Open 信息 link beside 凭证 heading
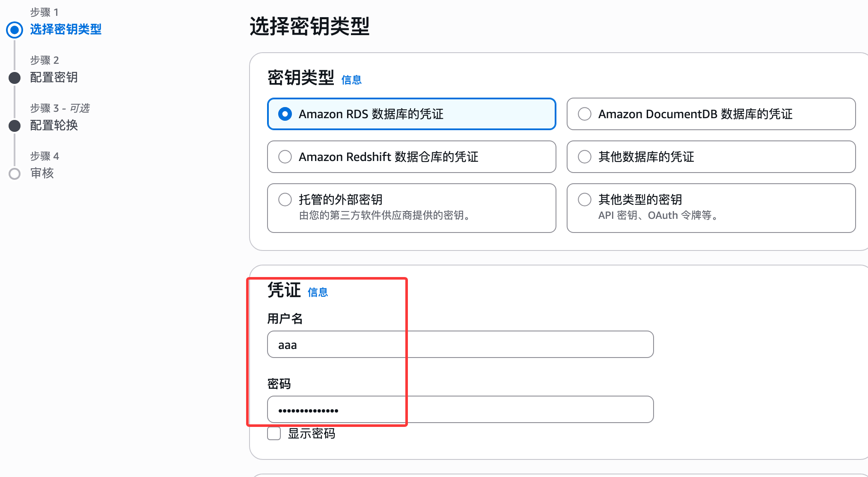 pos(318,292)
